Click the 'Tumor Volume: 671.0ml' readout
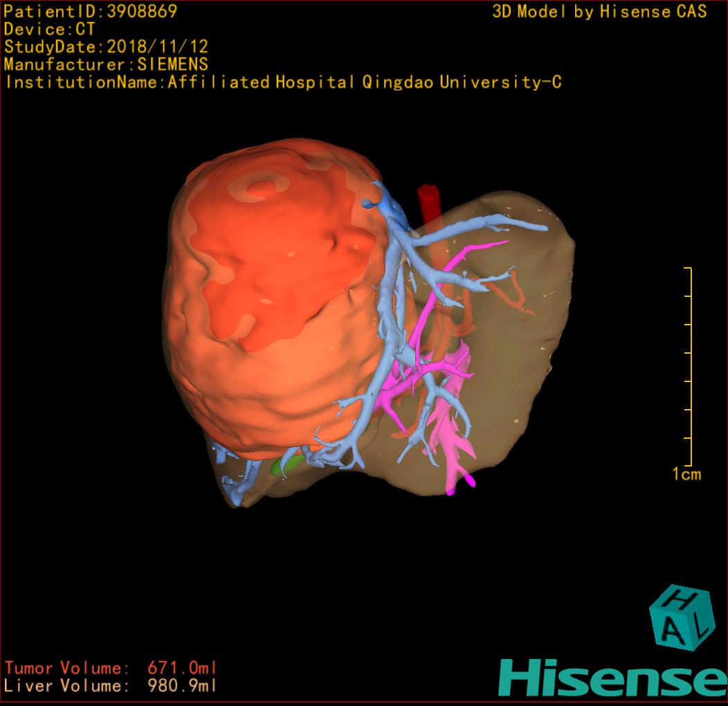Image resolution: width=728 pixels, height=706 pixels. (x=111, y=668)
